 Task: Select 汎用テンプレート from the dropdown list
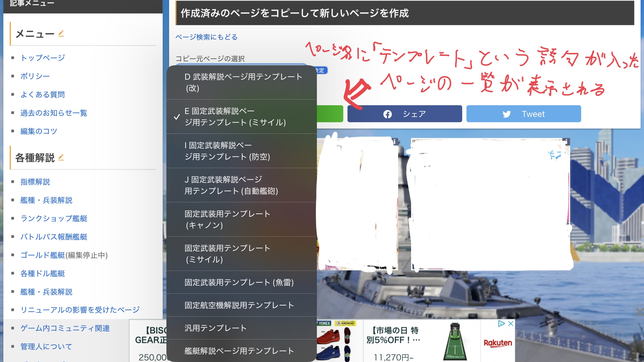[215, 328]
